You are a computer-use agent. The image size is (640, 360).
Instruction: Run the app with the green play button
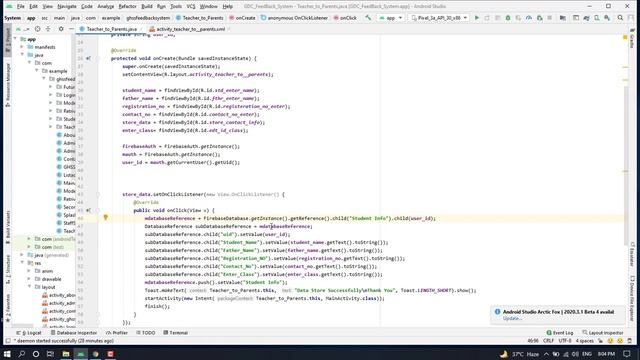(x=477, y=18)
